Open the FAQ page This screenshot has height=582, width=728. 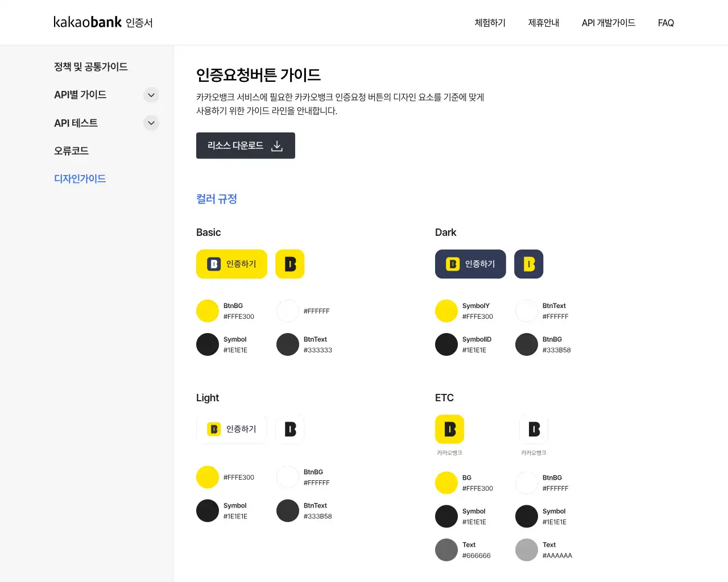pyautogui.click(x=665, y=23)
